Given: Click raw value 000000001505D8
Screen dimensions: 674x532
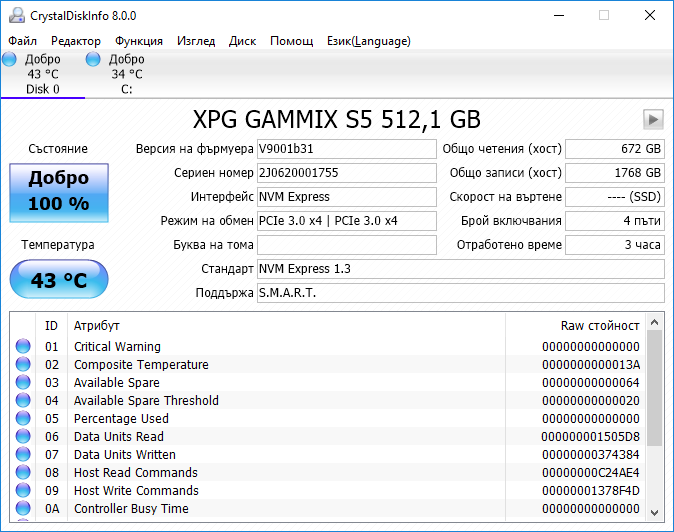Looking at the screenshot, I should pyautogui.click(x=591, y=437).
